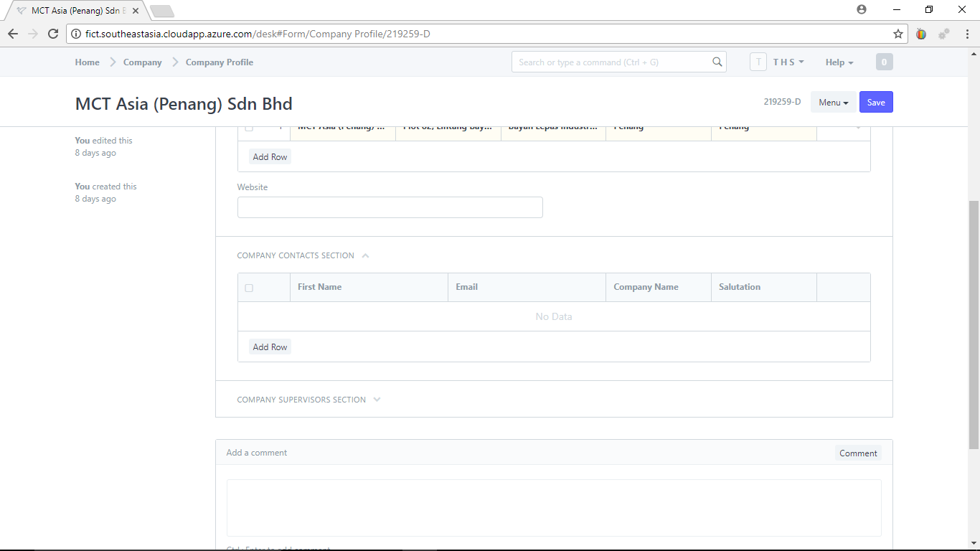Go back with browser back arrow
Screen dimensions: 980x551
13,34
